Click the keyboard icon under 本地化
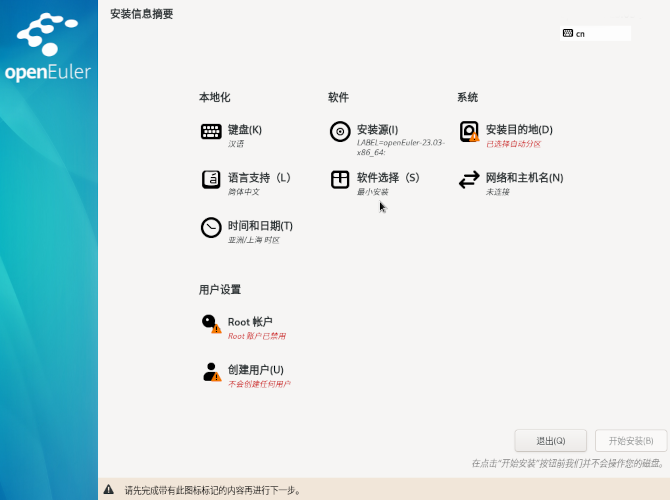The image size is (670, 500). coord(211,131)
